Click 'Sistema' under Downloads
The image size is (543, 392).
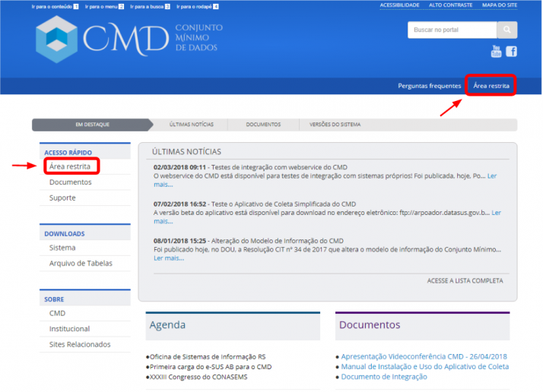click(x=62, y=248)
